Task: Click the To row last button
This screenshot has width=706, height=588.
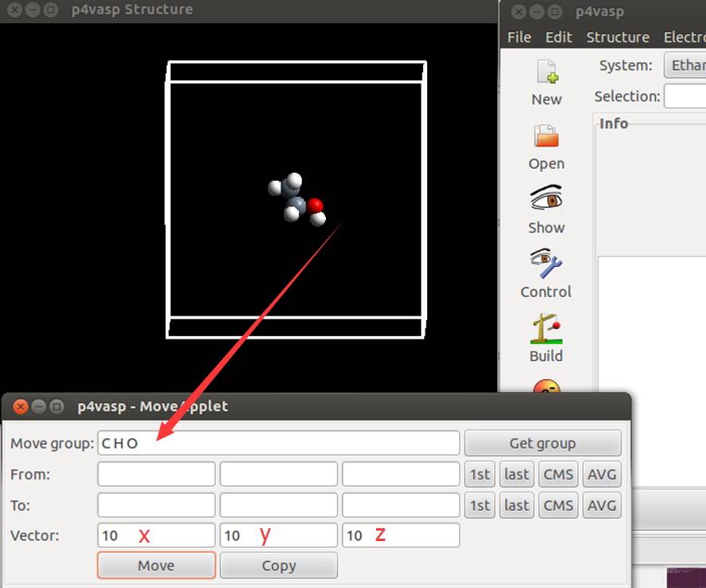Action: click(516, 505)
